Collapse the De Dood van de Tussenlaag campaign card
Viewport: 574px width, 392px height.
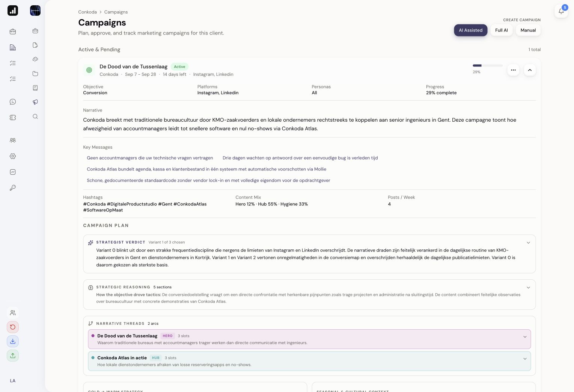[530, 70]
